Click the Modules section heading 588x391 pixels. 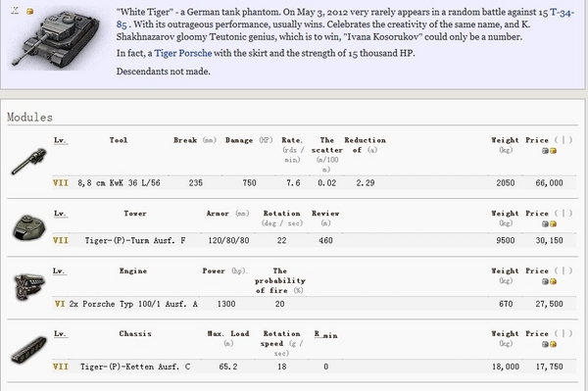[29, 118]
